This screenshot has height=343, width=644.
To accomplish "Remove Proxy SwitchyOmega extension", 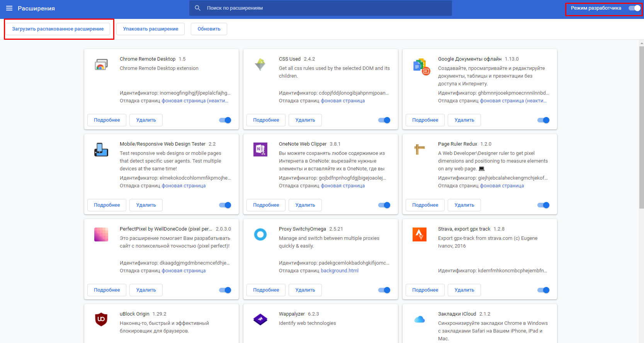I will 305,290.
